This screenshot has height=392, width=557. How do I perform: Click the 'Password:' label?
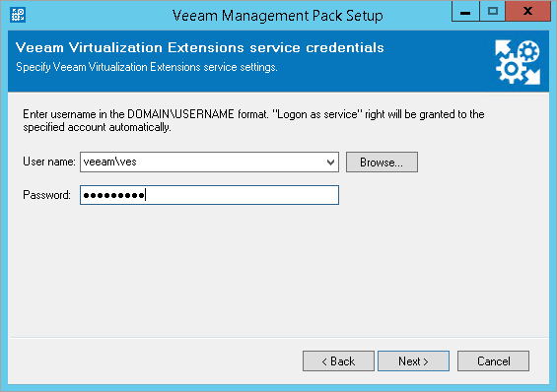pyautogui.click(x=47, y=195)
